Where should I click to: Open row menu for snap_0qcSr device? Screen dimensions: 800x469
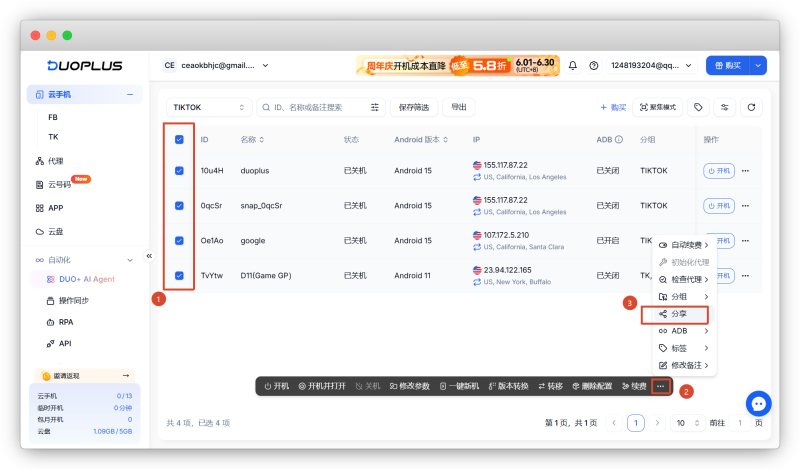[x=745, y=206]
